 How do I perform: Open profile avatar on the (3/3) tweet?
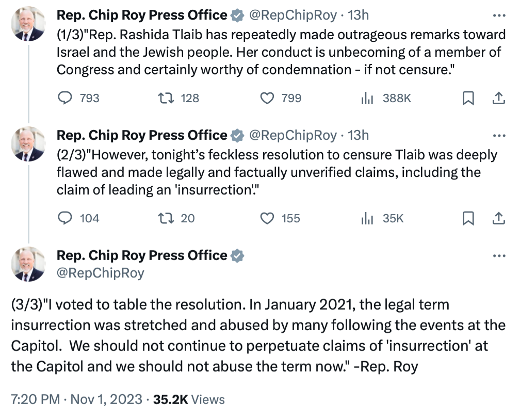tap(28, 264)
